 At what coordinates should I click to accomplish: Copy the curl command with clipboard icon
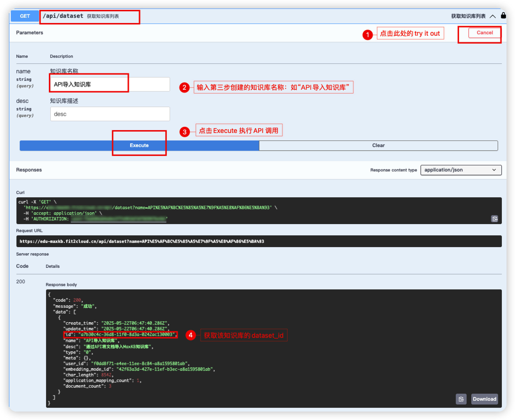[x=494, y=219]
